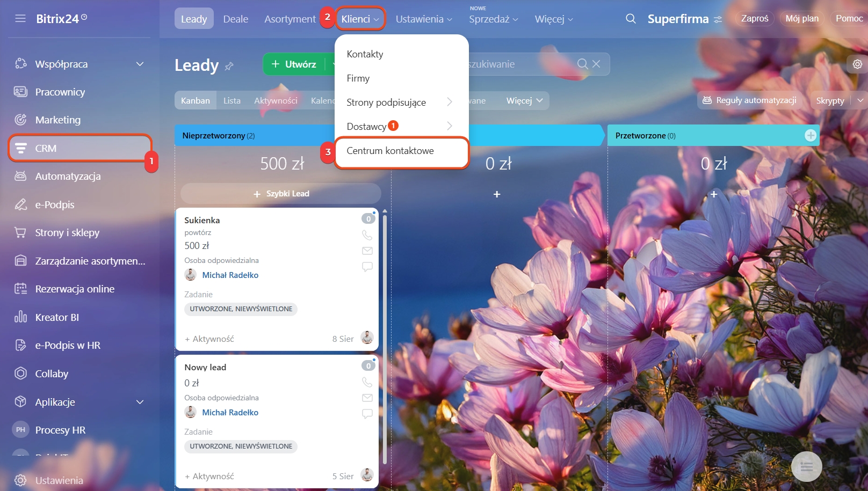Click the phone icon on Sukienka card
Screen dimensions: 868x491
(367, 235)
